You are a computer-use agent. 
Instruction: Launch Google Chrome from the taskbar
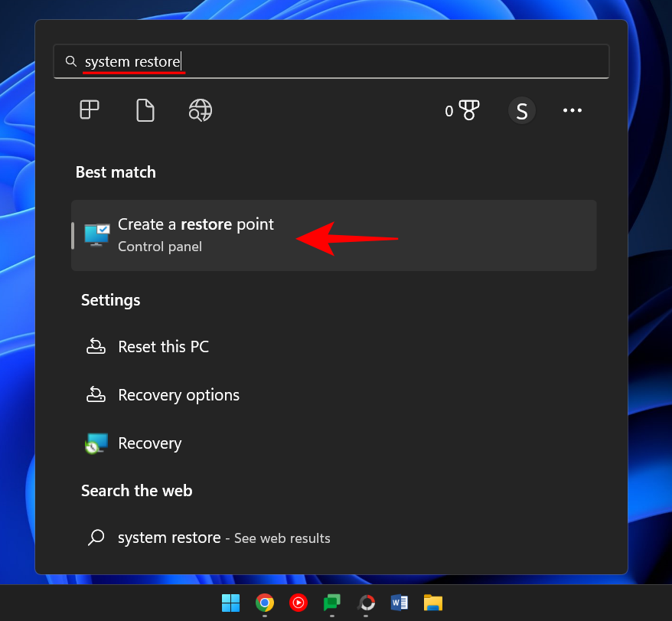pos(264,603)
